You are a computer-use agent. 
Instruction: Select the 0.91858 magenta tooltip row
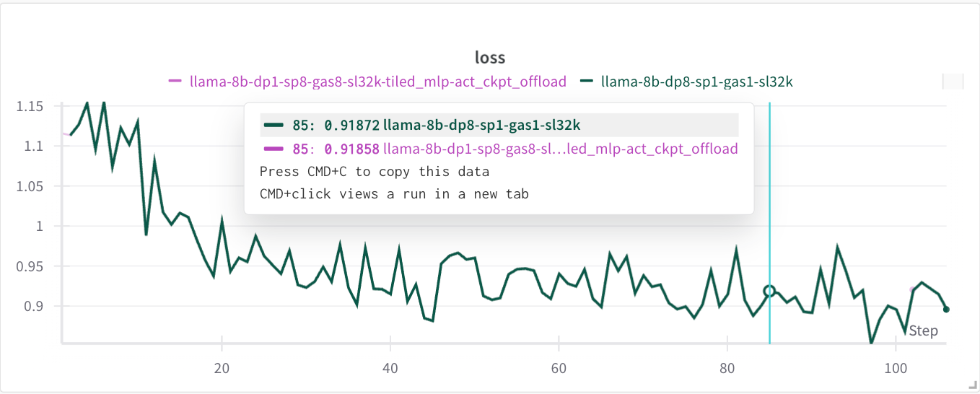pos(499,149)
